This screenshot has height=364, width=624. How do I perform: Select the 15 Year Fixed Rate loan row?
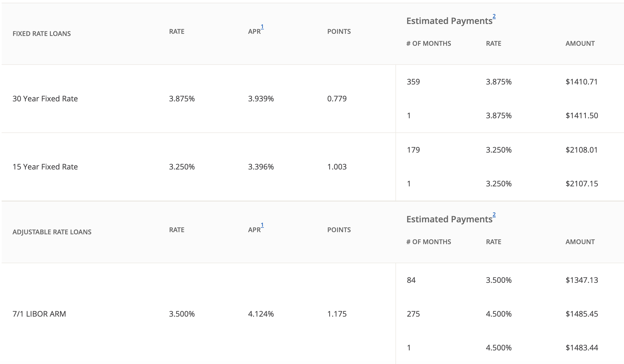point(45,166)
